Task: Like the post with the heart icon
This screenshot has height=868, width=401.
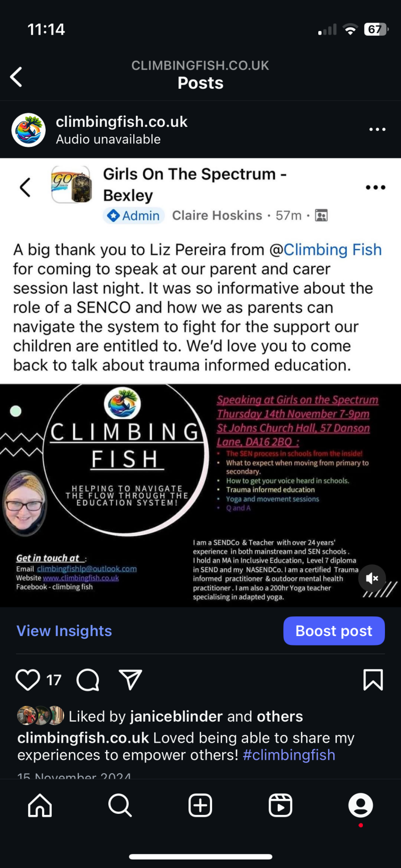Action: pos(28,680)
